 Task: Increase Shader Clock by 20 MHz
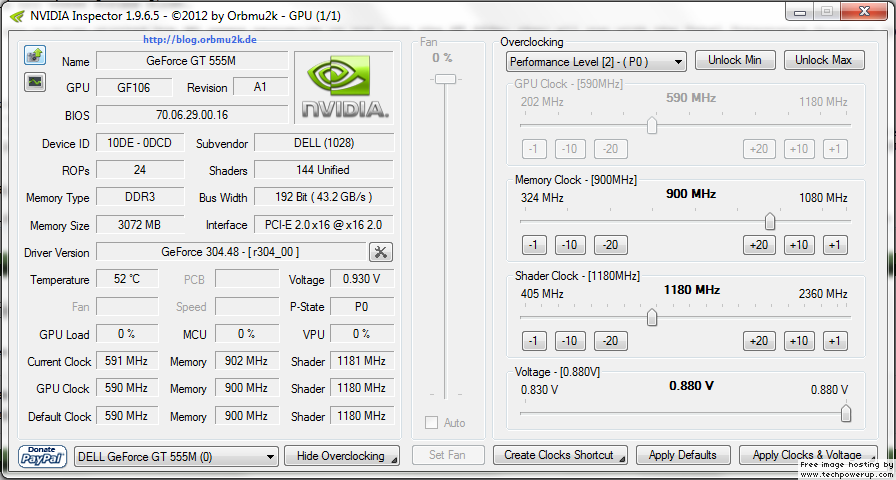[x=758, y=341]
